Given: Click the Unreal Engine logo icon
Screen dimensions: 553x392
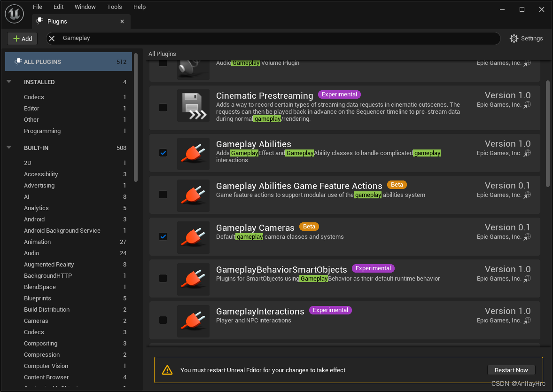Looking at the screenshot, I should [x=14, y=14].
